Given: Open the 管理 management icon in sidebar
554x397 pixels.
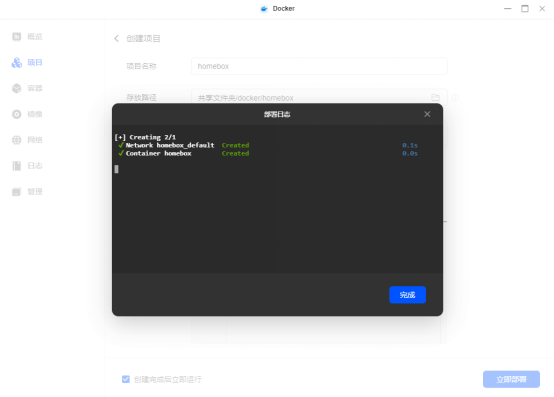Looking at the screenshot, I should (17, 191).
